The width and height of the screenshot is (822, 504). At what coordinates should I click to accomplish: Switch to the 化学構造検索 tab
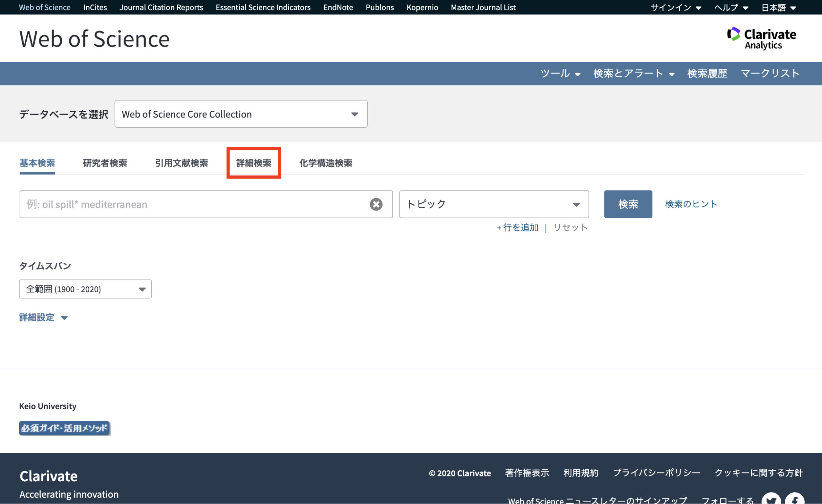(x=326, y=163)
